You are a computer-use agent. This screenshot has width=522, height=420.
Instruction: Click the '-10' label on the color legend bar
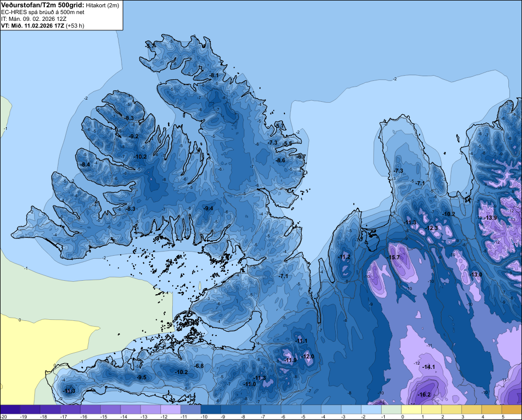(204, 417)
